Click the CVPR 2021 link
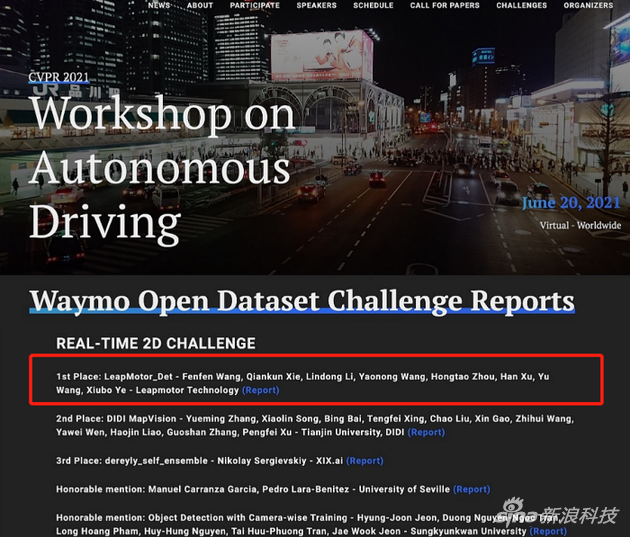 tap(59, 77)
